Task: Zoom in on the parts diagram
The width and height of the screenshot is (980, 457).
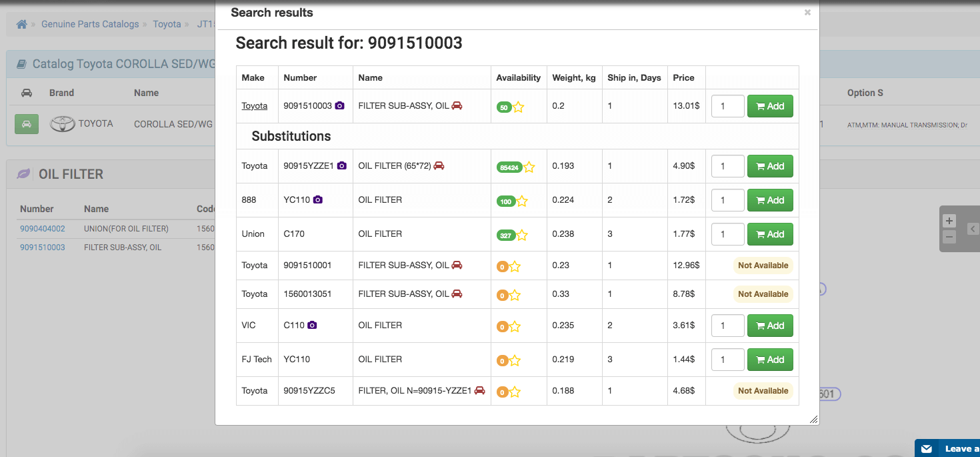Action: pyautogui.click(x=950, y=221)
